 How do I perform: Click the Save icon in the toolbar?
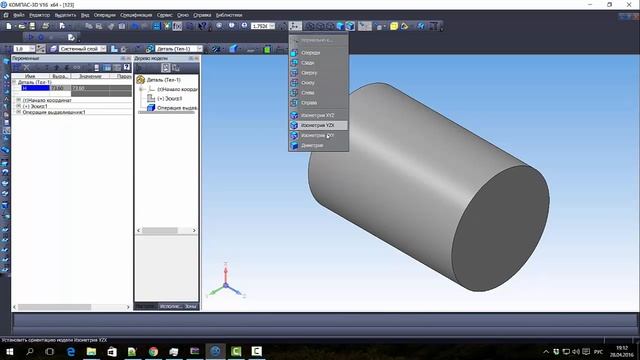coord(32,26)
